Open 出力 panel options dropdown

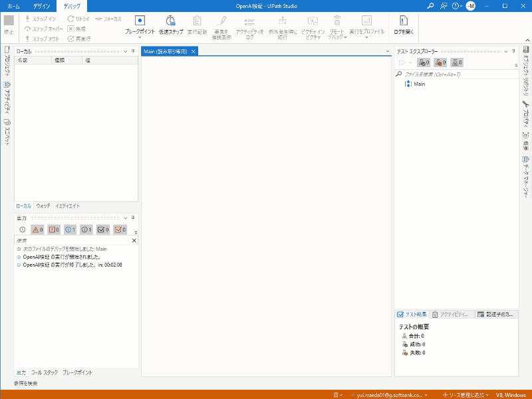(126, 218)
